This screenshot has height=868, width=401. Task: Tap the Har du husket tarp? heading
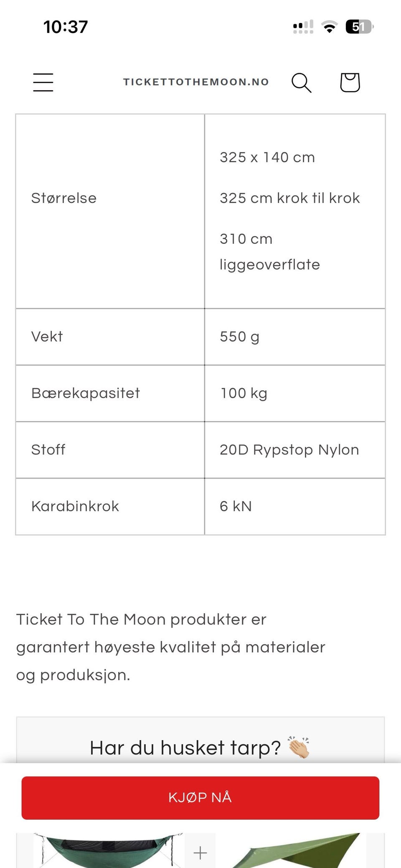(x=185, y=748)
